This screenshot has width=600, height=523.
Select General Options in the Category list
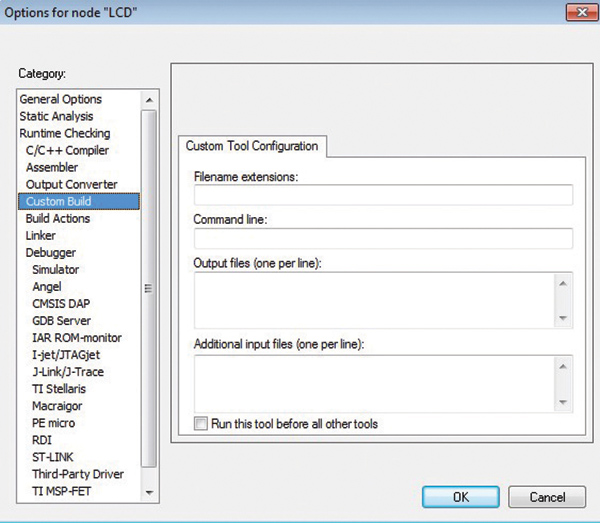point(61,99)
